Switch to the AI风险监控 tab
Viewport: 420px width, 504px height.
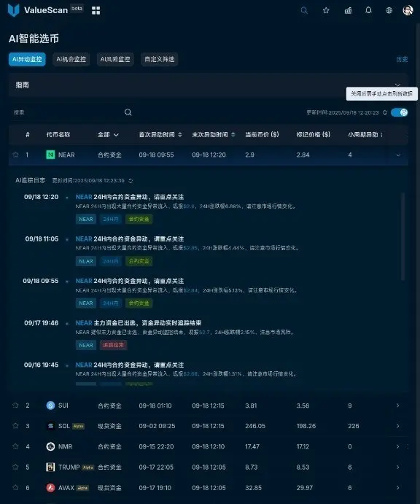(115, 60)
